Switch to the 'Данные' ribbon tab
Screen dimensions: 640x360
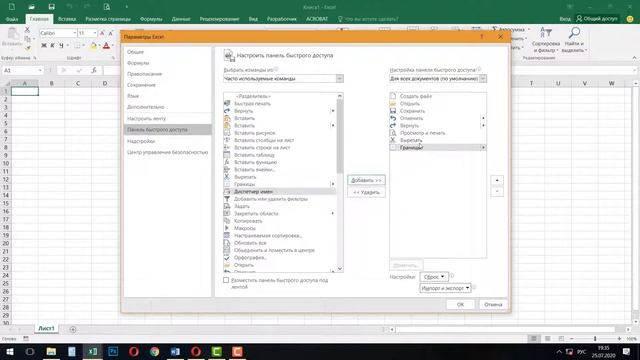[181, 19]
